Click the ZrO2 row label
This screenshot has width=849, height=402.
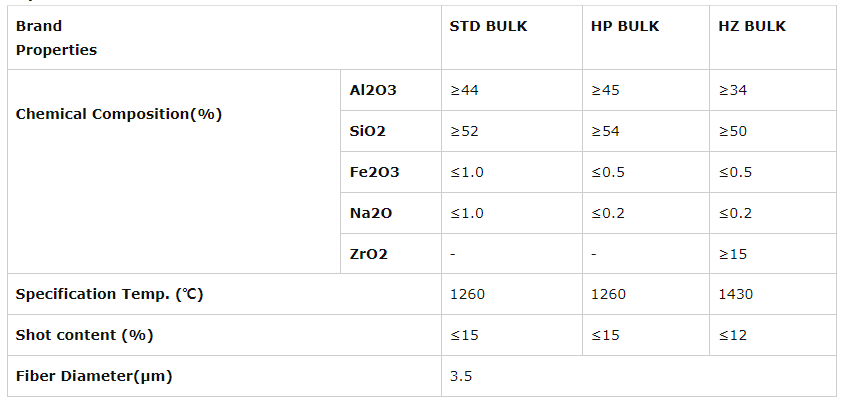pyautogui.click(x=368, y=254)
